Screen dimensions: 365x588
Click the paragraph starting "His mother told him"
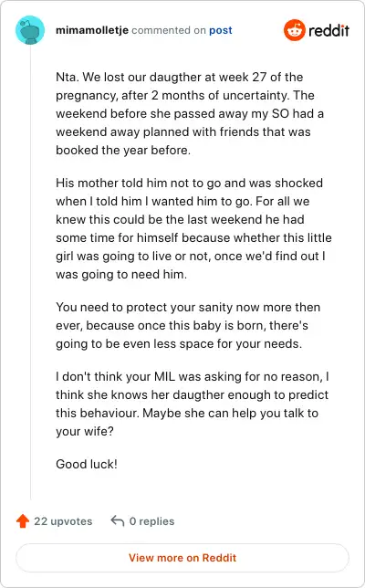[x=193, y=228]
